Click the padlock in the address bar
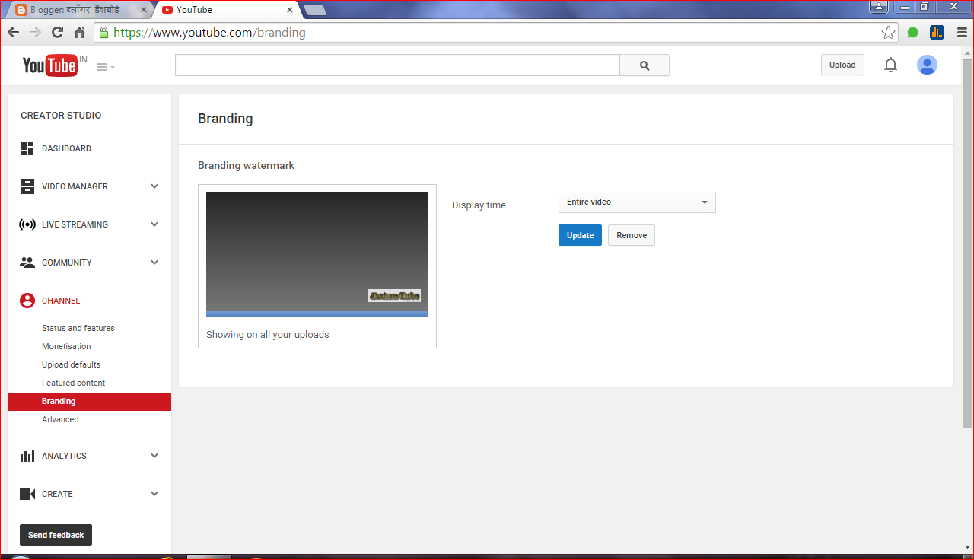Viewport: 974px width, 560px height. click(103, 33)
